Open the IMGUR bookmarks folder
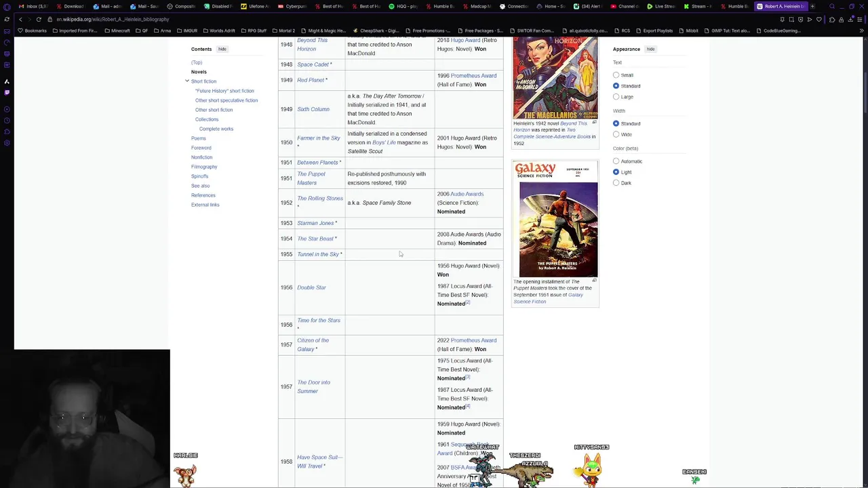Image resolution: width=868 pixels, height=488 pixels. coord(186,30)
